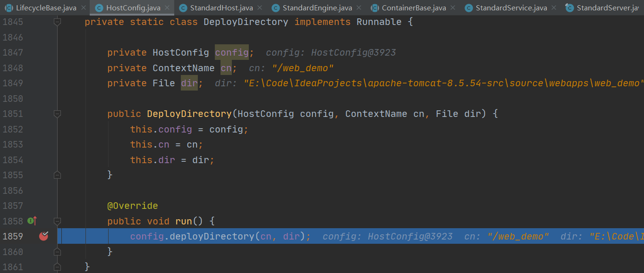
Task: Click the class icon on StandardHost.java tab
Action: coord(183,8)
